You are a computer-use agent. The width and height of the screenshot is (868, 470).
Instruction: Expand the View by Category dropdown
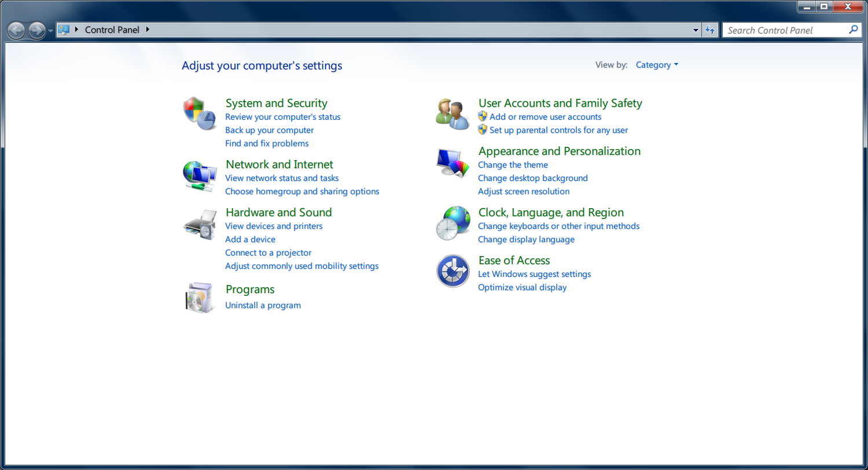[x=657, y=65]
